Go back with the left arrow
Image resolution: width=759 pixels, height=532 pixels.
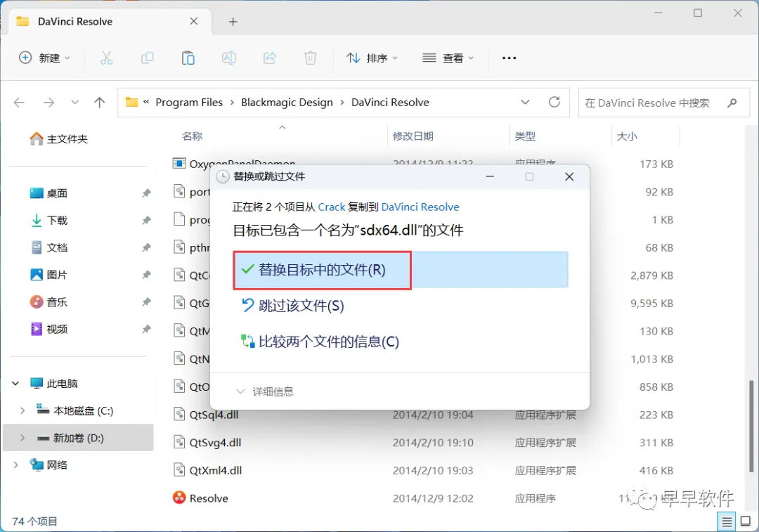click(x=20, y=102)
